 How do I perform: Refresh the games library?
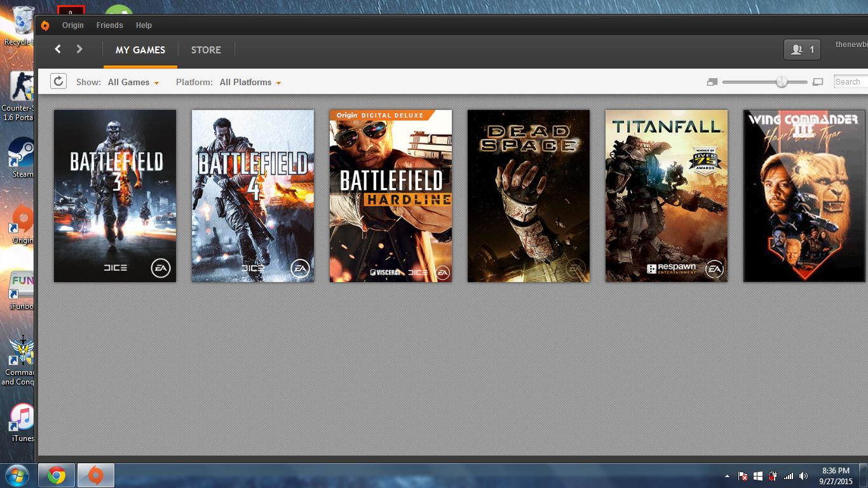(58, 81)
